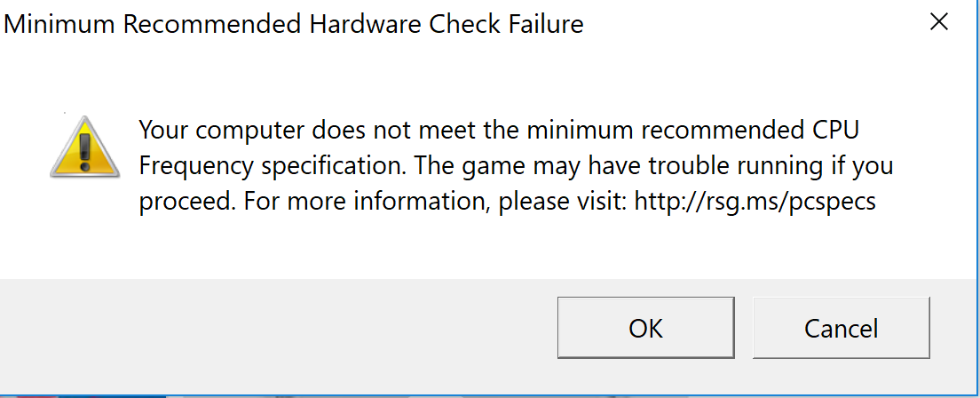Click the empty title bar area left of X
Screen dimensions: 980x398
(x=755, y=24)
